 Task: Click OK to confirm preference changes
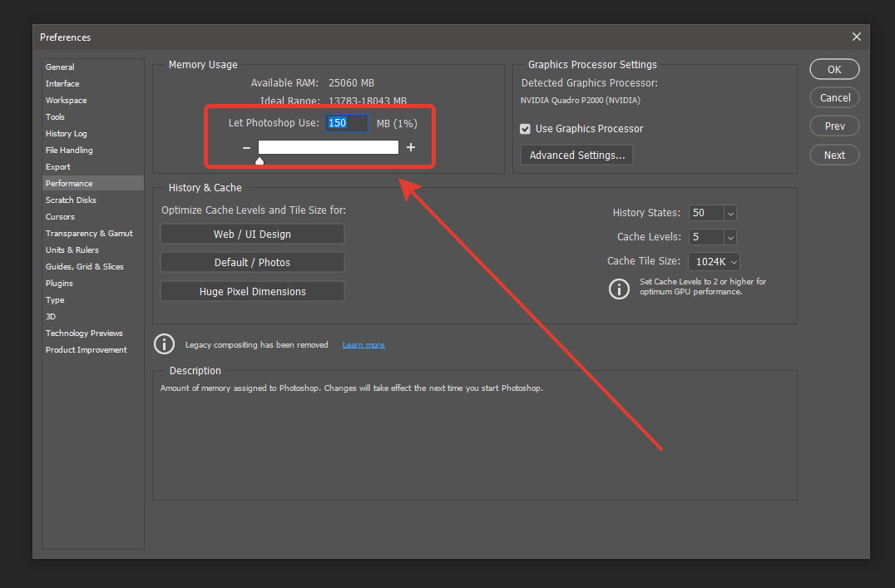tap(834, 69)
